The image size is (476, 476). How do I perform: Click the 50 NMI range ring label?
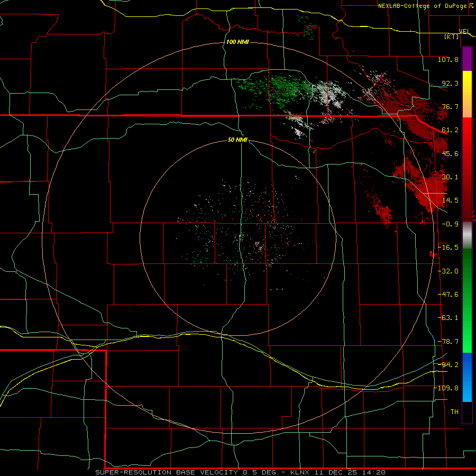(x=237, y=140)
